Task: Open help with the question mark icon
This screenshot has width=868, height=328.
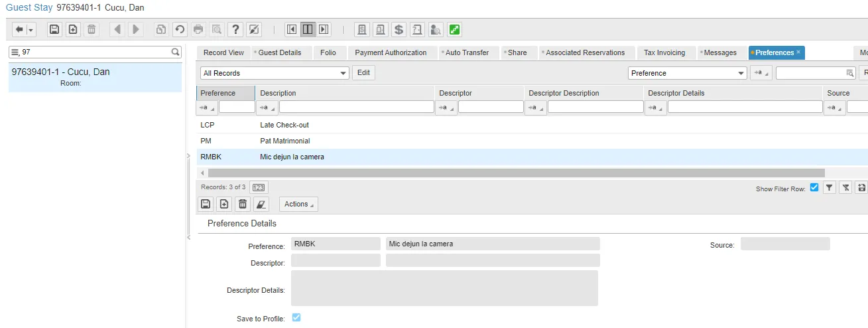Action: tap(235, 29)
